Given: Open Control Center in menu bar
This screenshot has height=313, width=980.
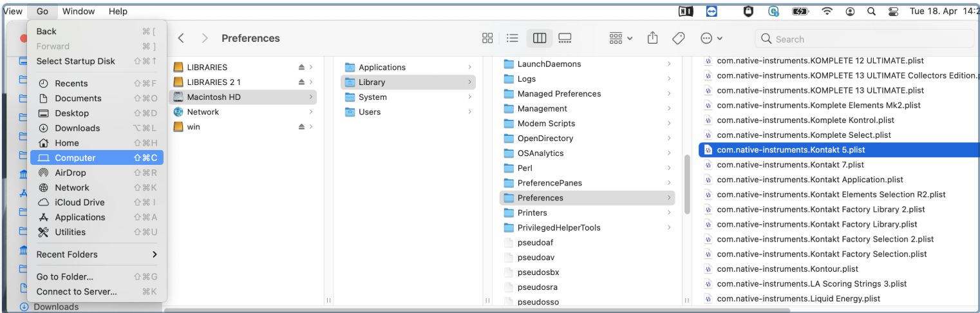Looking at the screenshot, I should coord(892,11).
